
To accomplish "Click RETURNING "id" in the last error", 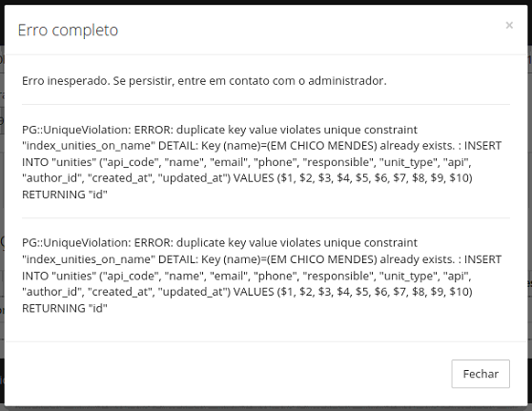I will point(65,309).
